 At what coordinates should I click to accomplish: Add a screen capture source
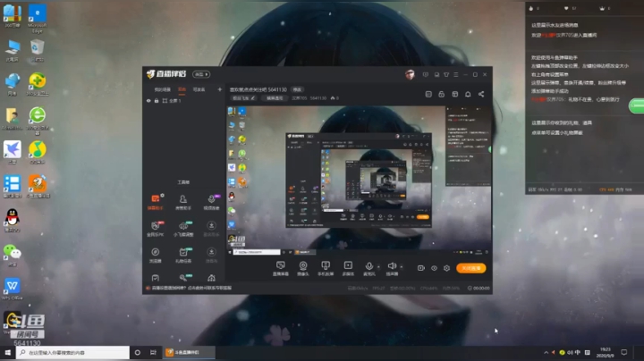tap(281, 268)
